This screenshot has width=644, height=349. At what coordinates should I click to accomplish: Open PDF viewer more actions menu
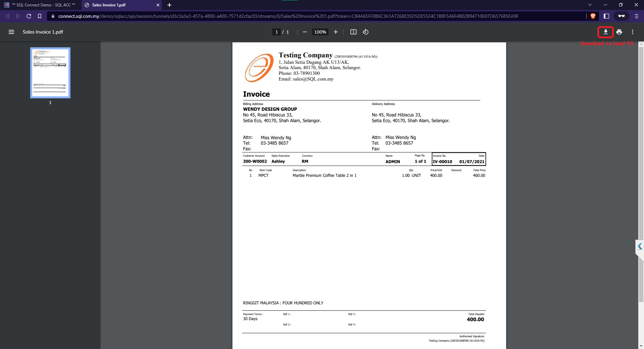pos(633,32)
